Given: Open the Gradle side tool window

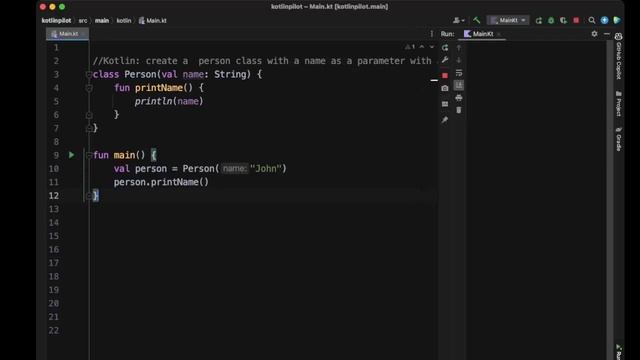Looking at the screenshot, I should pyautogui.click(x=618, y=139).
